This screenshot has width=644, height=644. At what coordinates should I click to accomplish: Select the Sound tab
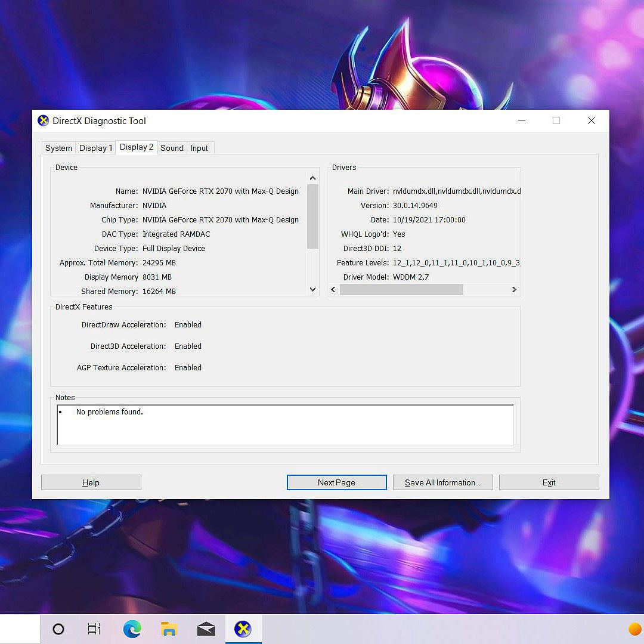tap(172, 148)
